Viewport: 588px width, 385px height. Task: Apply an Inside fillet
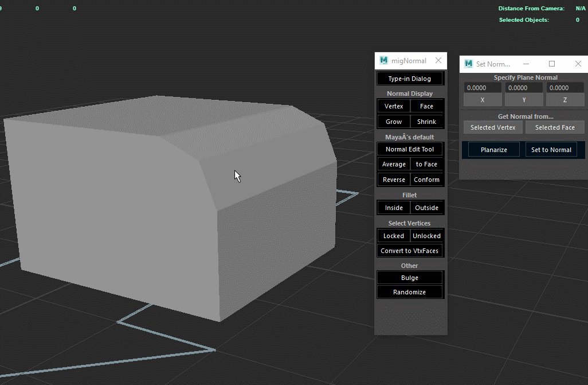tap(393, 207)
